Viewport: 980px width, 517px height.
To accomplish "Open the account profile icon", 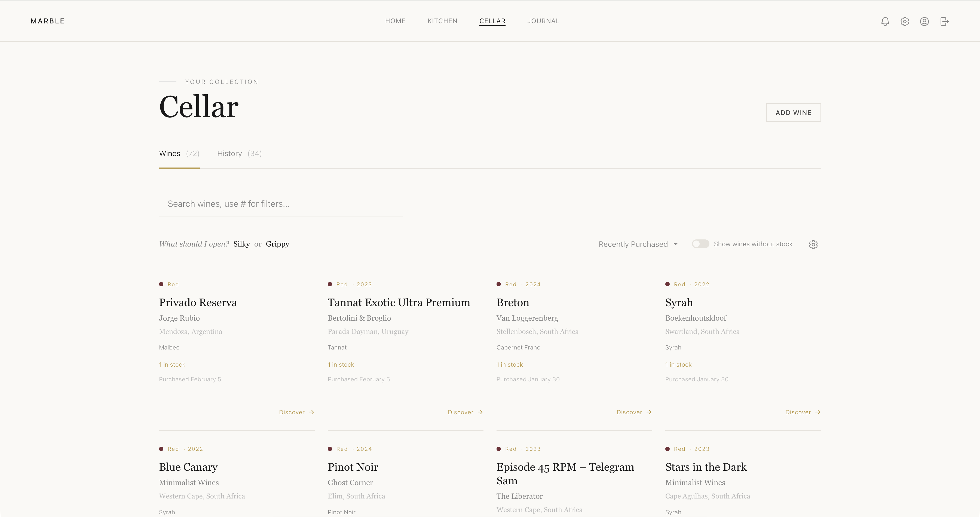I will [924, 21].
